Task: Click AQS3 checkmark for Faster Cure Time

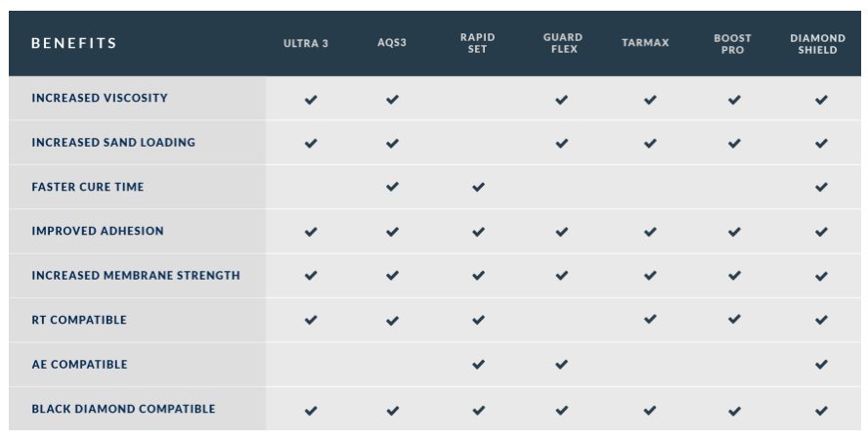Action: pyautogui.click(x=393, y=187)
